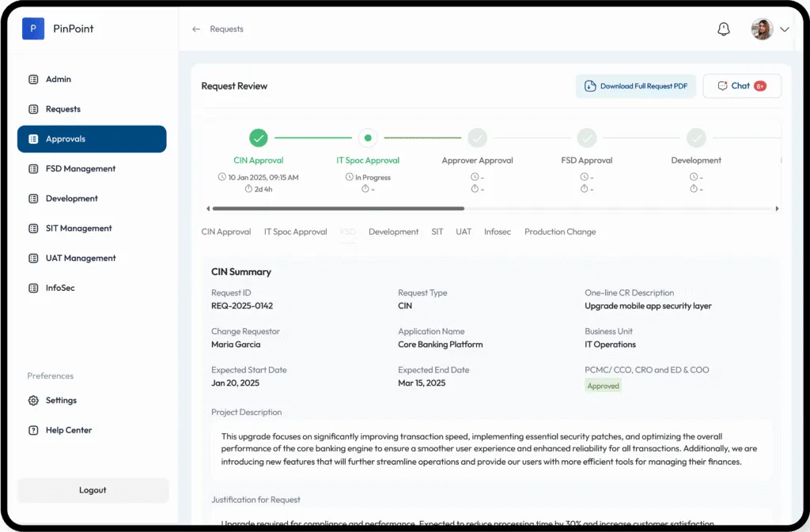The height and width of the screenshot is (532, 810).
Task: Click the left arrow of timeline scrollbar
Action: (x=208, y=209)
